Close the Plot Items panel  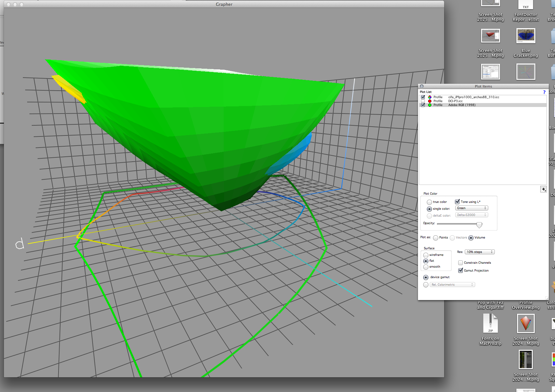point(422,86)
